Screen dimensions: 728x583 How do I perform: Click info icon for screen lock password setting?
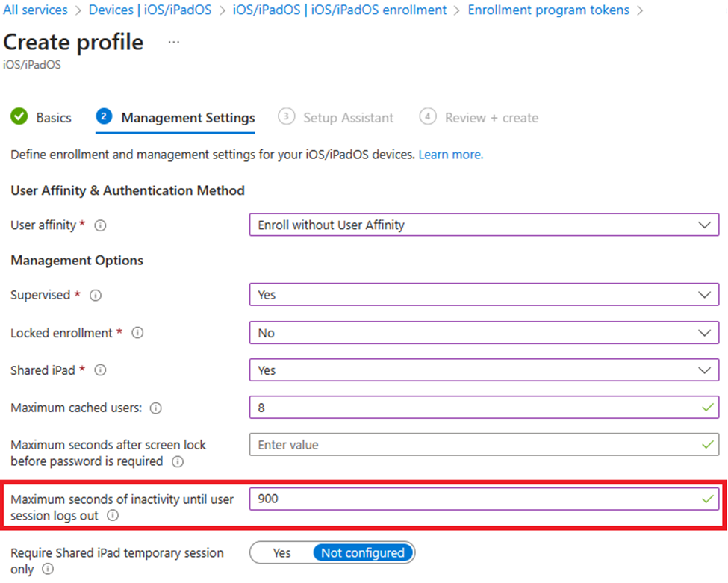[178, 461]
